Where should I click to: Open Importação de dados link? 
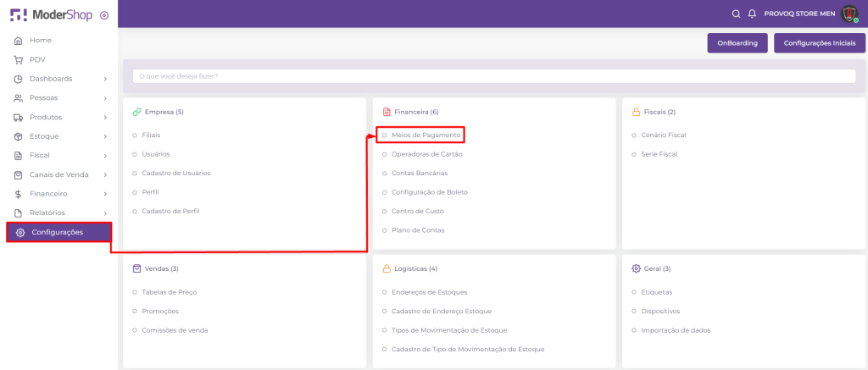(676, 330)
